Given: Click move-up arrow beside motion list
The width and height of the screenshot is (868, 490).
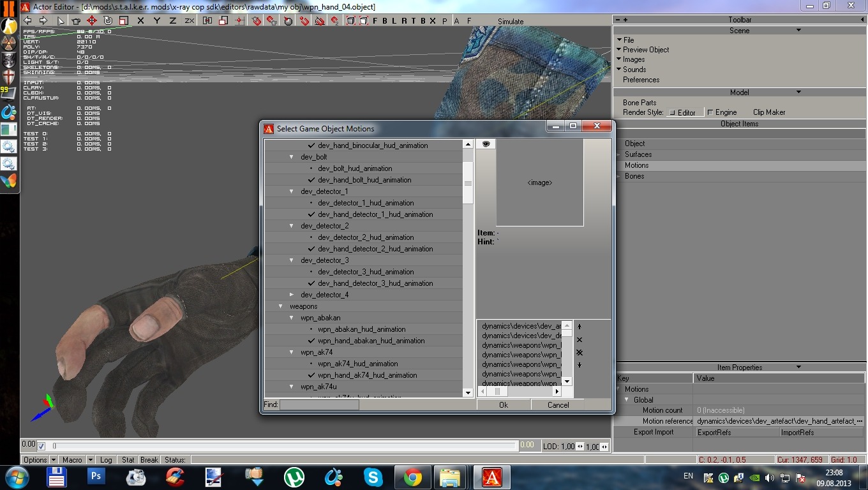Looking at the screenshot, I should click(580, 327).
